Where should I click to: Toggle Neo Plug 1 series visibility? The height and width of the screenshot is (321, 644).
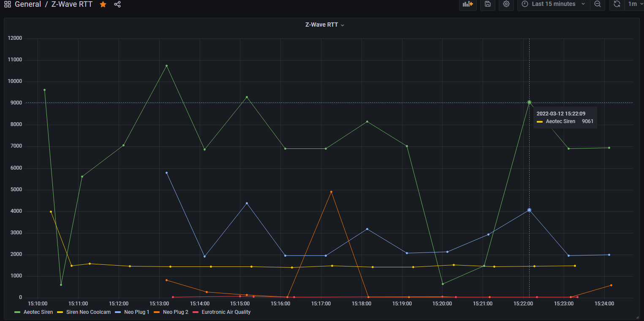[135, 312]
